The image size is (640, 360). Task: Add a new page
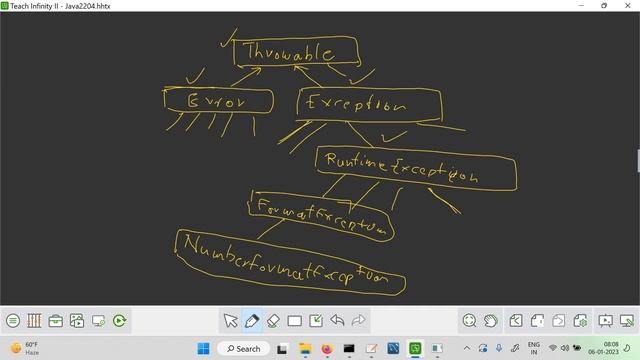coord(537,321)
